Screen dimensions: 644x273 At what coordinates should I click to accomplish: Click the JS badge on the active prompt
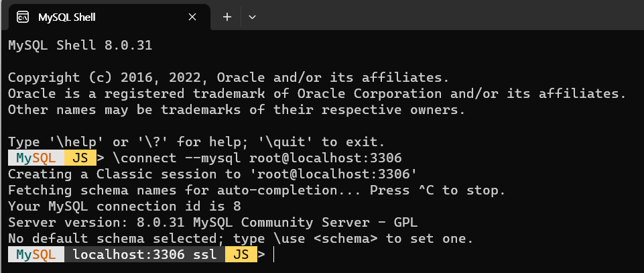coord(241,254)
